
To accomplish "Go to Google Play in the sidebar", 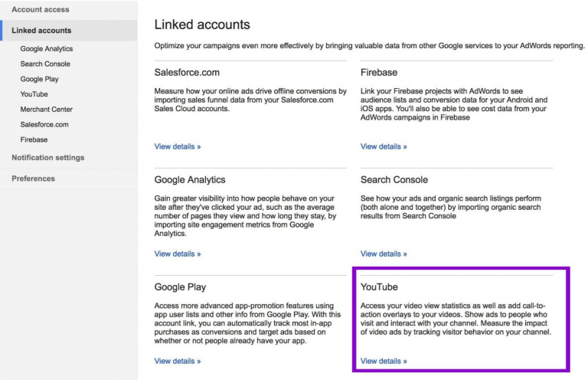I will tap(39, 79).
